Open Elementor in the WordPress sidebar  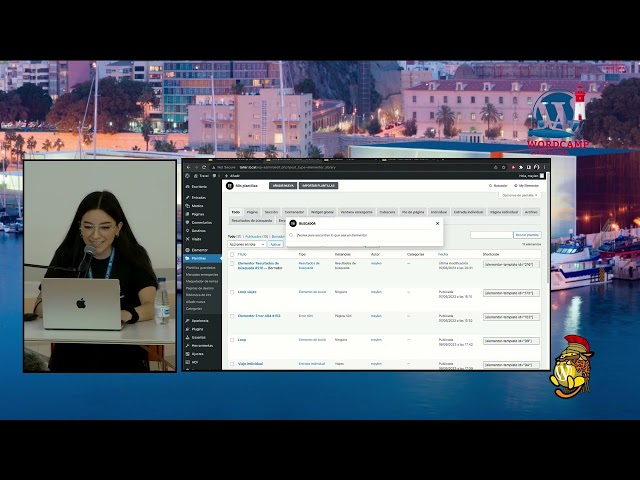(202, 250)
